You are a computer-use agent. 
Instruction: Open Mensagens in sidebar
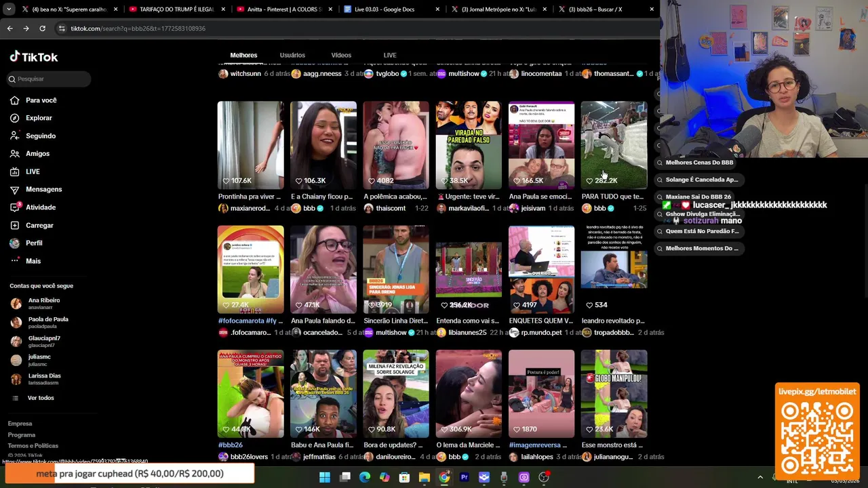43,189
